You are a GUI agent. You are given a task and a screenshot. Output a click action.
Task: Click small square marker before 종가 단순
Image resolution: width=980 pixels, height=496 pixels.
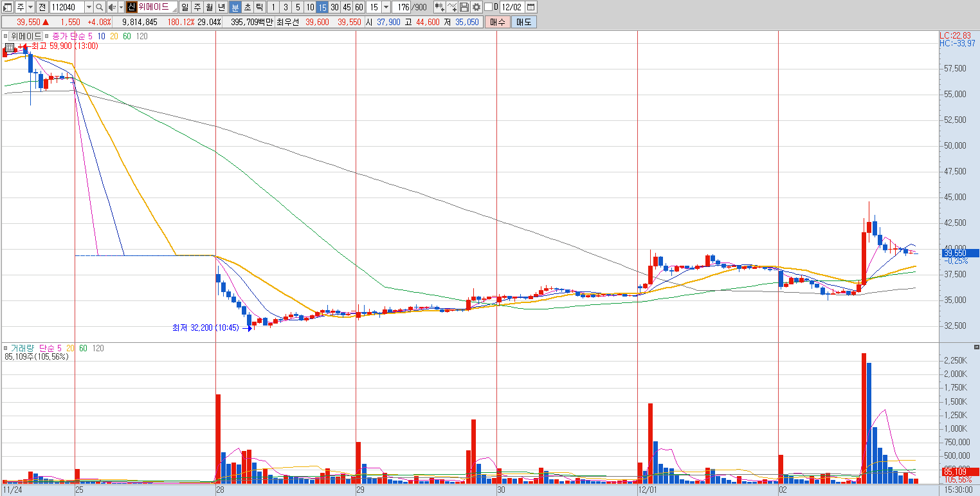48,36
